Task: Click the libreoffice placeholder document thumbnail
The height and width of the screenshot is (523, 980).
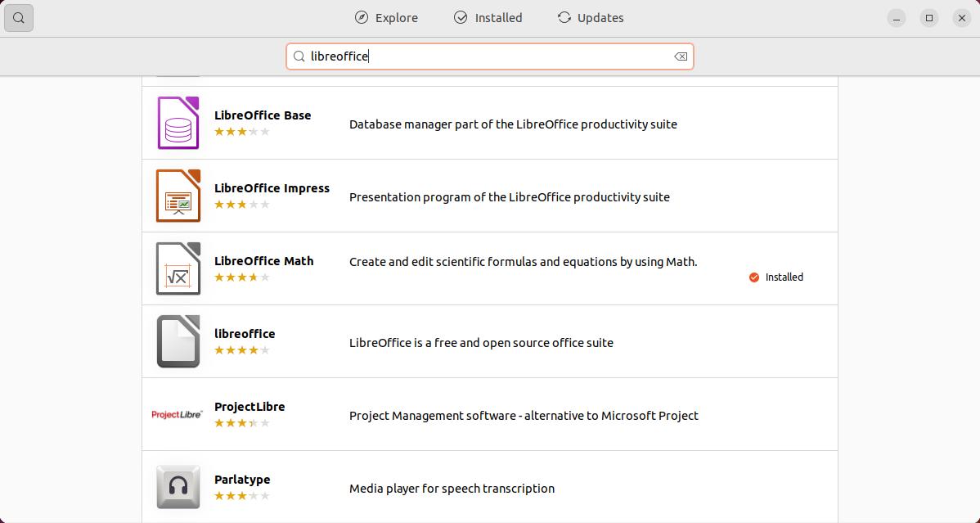Action: pyautogui.click(x=178, y=341)
